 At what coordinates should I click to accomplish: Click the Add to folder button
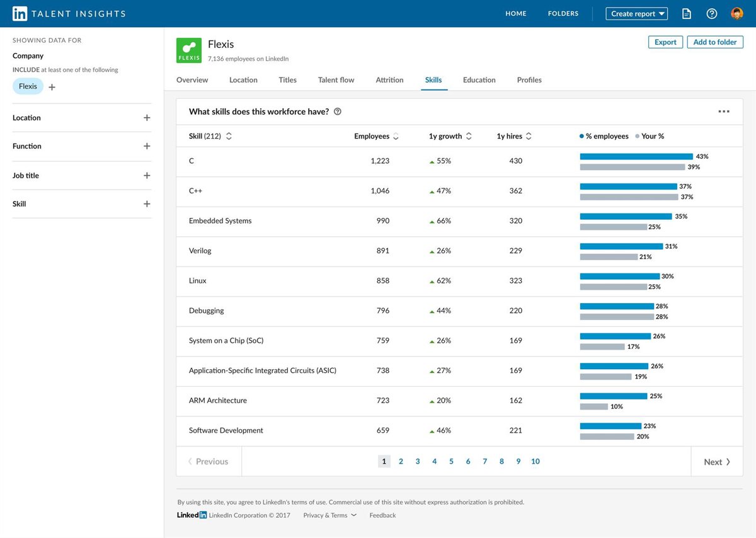click(x=715, y=42)
